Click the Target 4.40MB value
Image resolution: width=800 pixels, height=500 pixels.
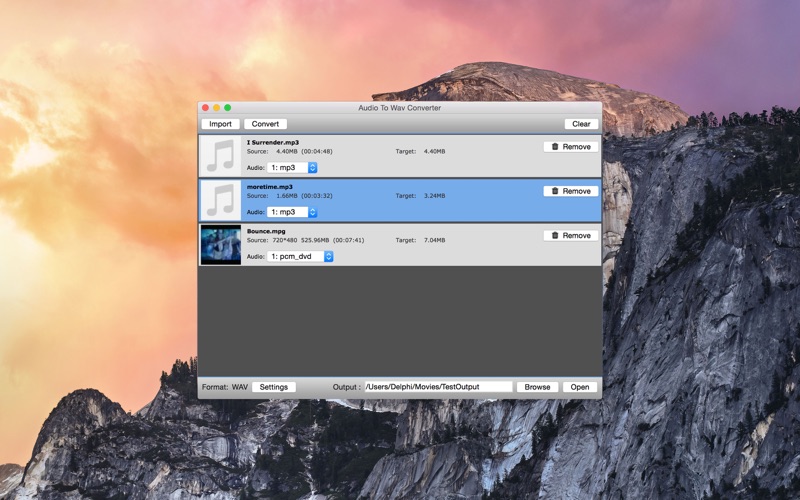click(x=435, y=152)
